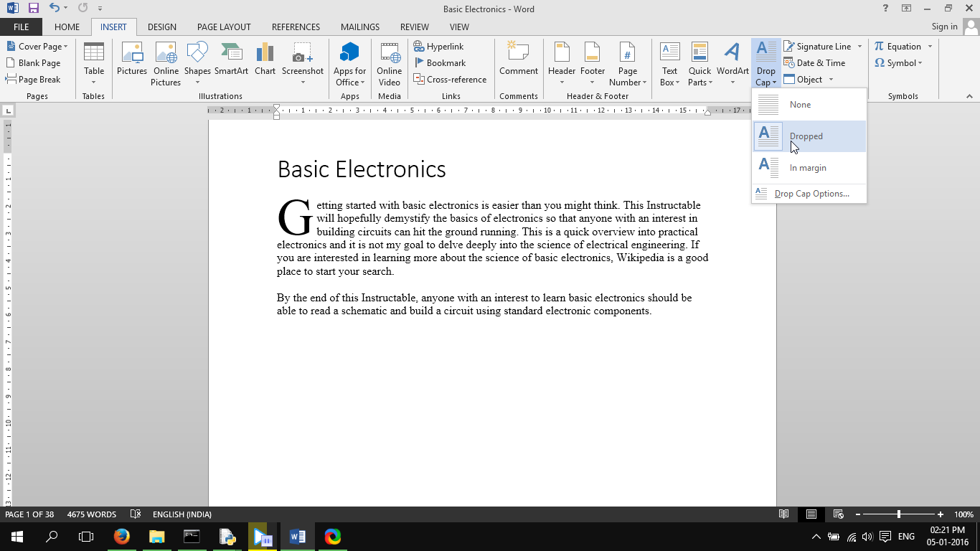Collapse the ribbon with the arrow
This screenshot has width=980, height=551.
[x=970, y=96]
